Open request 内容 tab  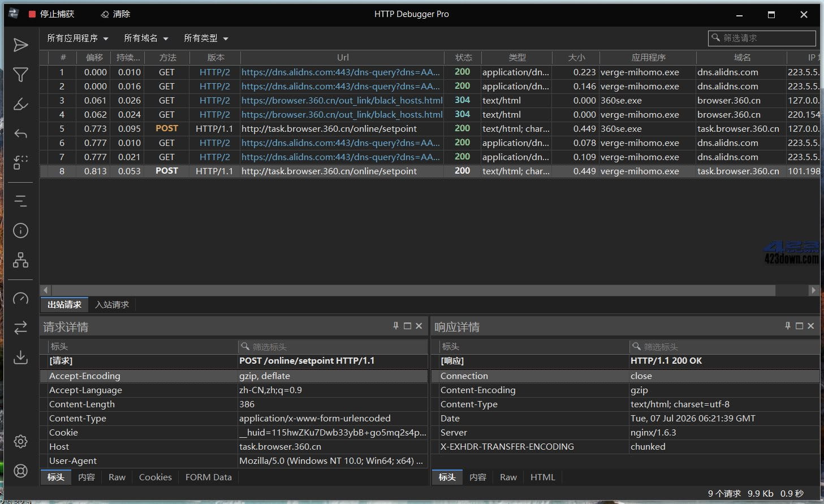coord(87,477)
